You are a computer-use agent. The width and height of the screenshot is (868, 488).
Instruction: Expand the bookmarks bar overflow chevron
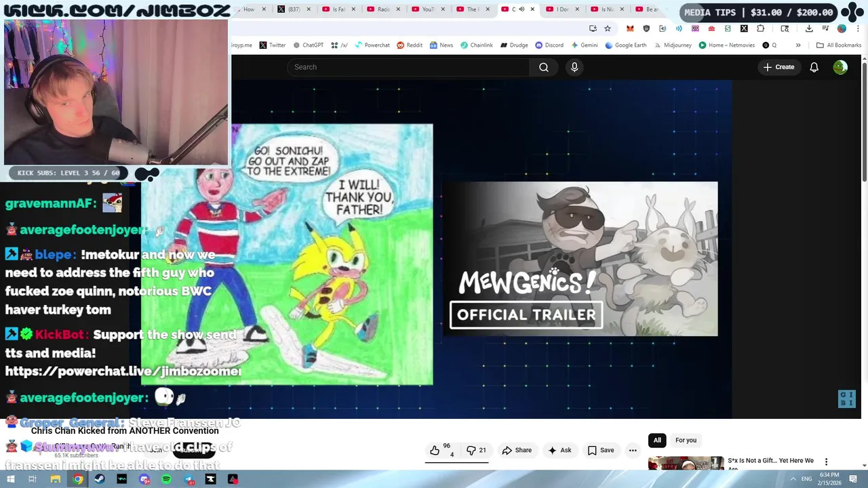click(x=798, y=45)
